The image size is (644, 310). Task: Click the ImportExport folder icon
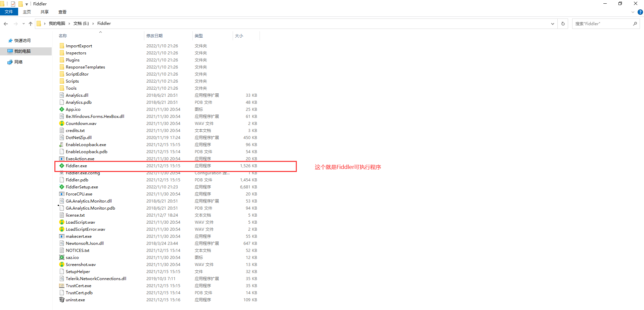pos(62,46)
